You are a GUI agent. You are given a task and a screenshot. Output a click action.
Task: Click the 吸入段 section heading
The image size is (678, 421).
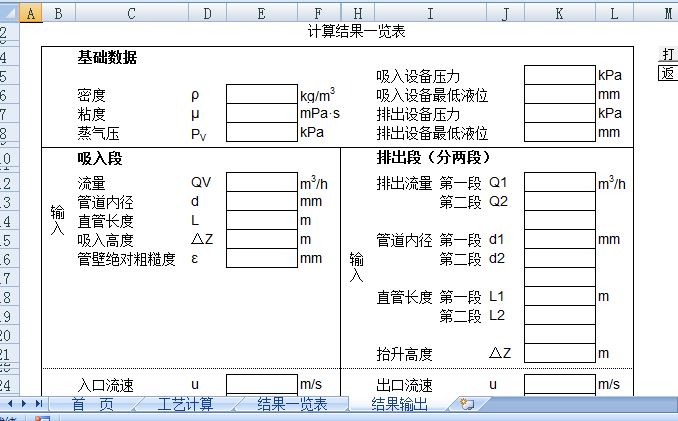[x=99, y=159]
